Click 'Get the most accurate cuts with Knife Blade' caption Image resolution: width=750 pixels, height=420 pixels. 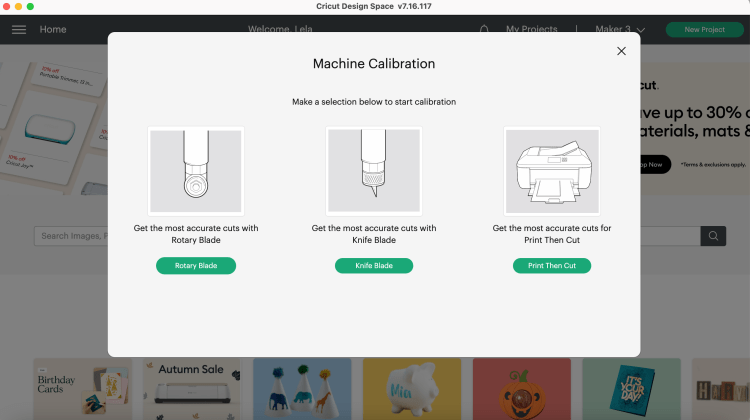point(374,234)
